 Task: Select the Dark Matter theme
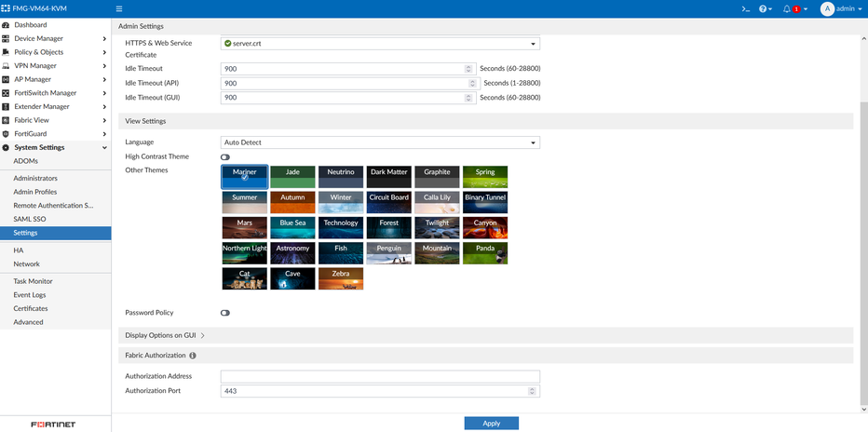tap(389, 177)
